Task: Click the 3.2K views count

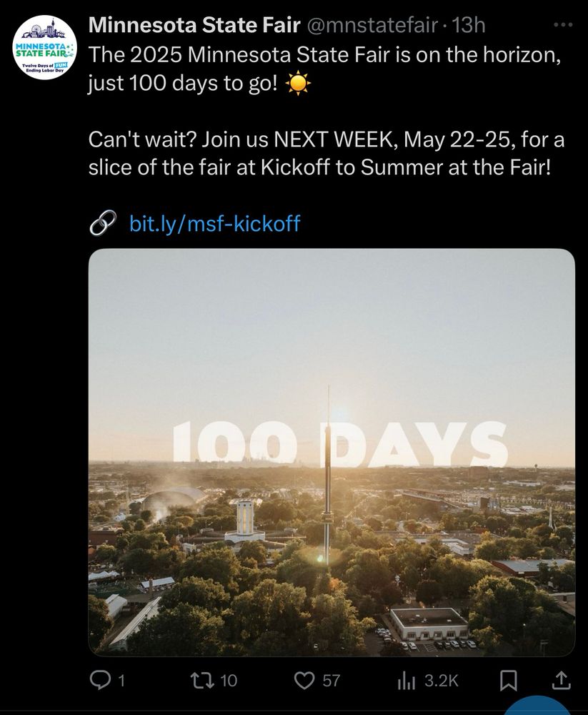Action: tap(441, 681)
